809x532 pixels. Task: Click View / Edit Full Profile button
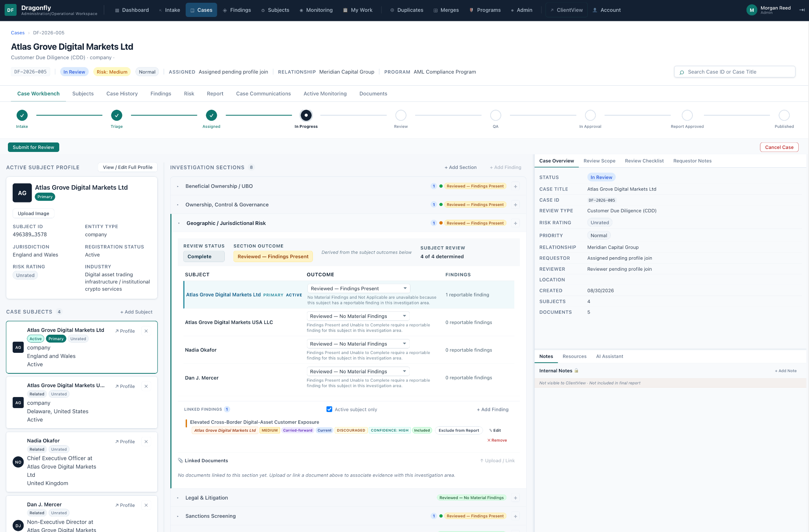128,167
